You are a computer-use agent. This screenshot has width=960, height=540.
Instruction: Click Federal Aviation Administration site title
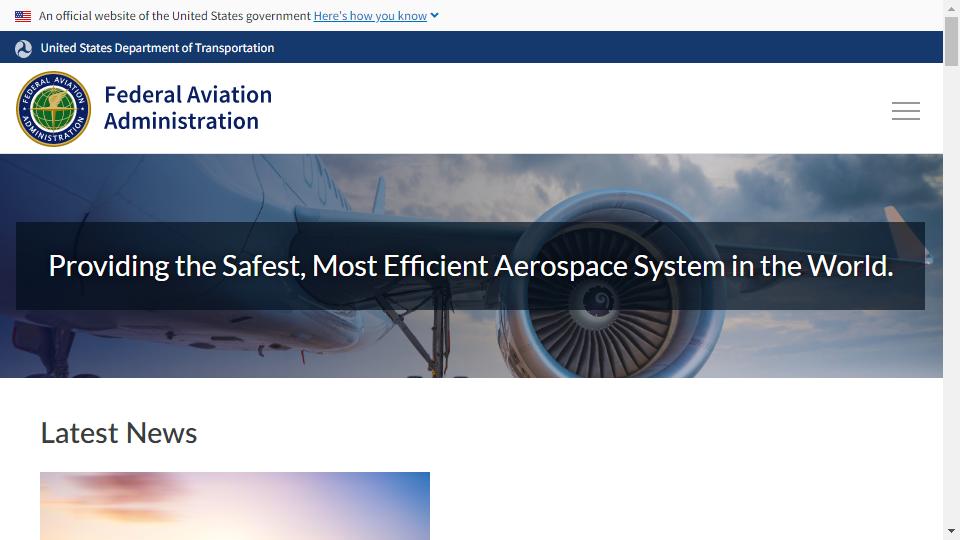(188, 108)
